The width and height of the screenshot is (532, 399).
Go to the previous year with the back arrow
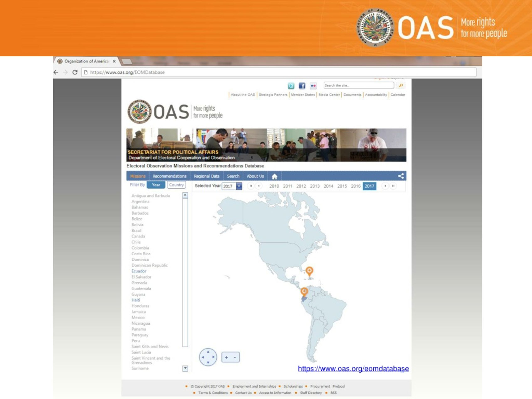point(259,186)
